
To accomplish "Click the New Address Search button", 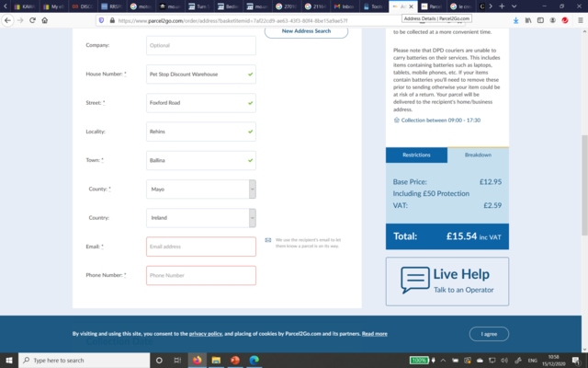I will click(306, 31).
